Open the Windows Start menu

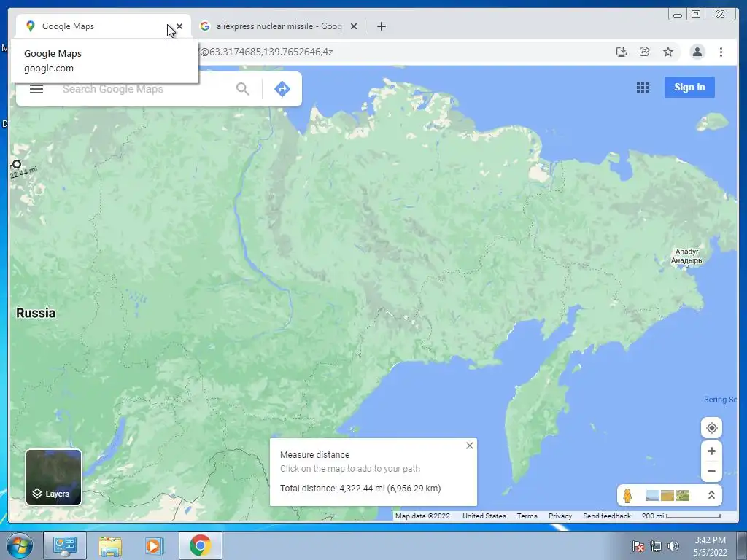tap(20, 545)
